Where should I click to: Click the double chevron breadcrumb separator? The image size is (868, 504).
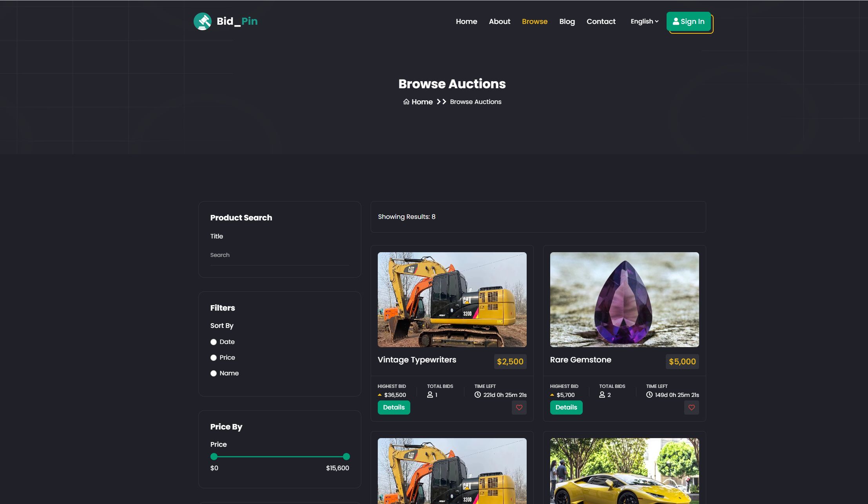(x=441, y=102)
